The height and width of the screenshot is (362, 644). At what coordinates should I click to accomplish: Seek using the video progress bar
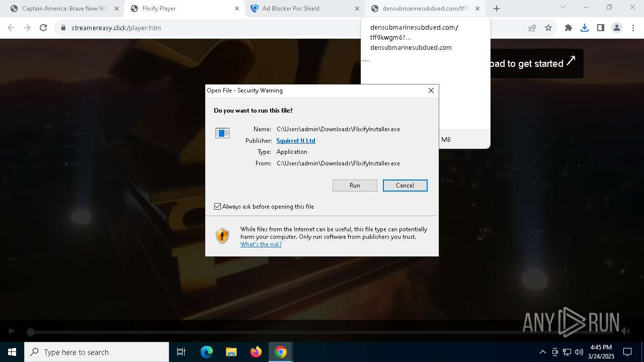(322, 332)
